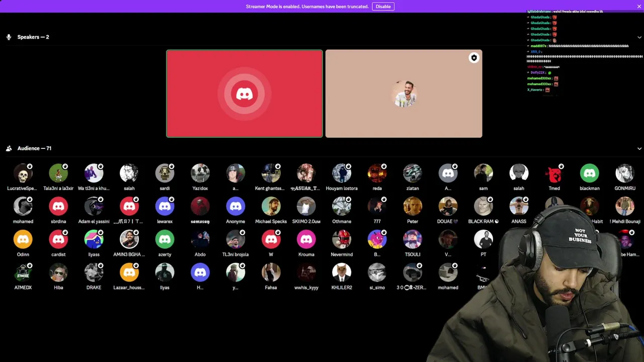Click chat username 'XRR_0'

pyautogui.click(x=535, y=52)
